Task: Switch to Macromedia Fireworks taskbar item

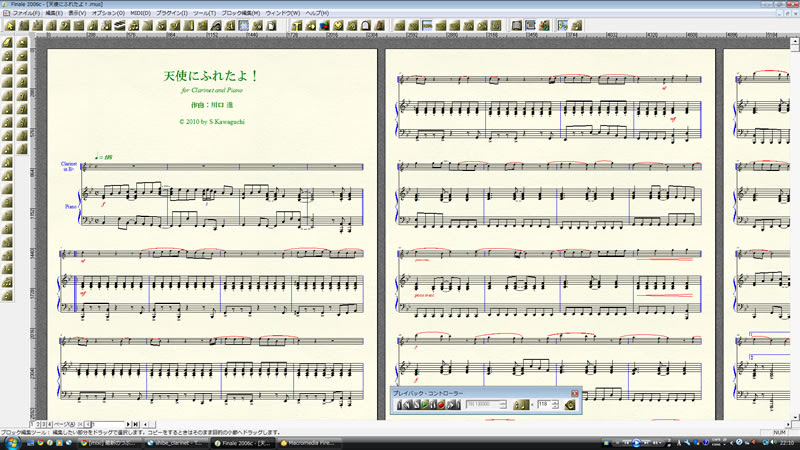Action: tap(308, 443)
